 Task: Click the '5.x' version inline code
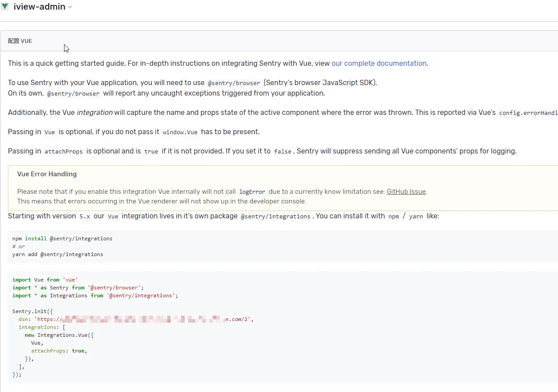85,216
